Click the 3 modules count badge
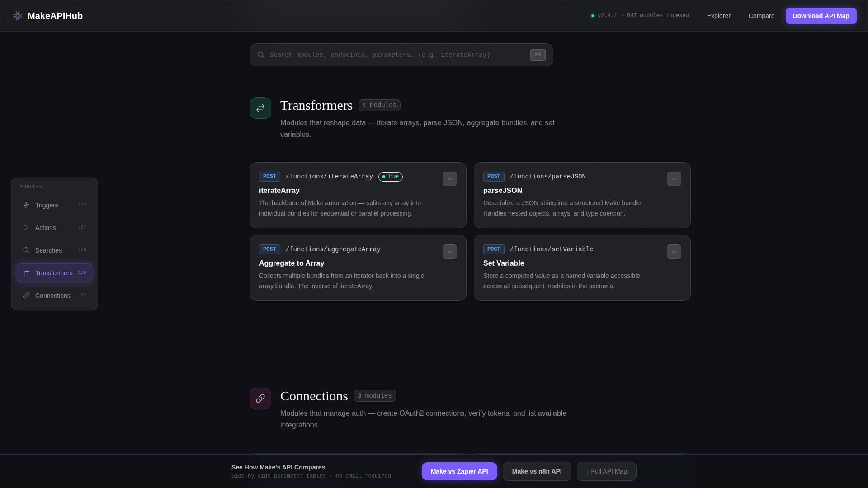 pyautogui.click(x=375, y=396)
